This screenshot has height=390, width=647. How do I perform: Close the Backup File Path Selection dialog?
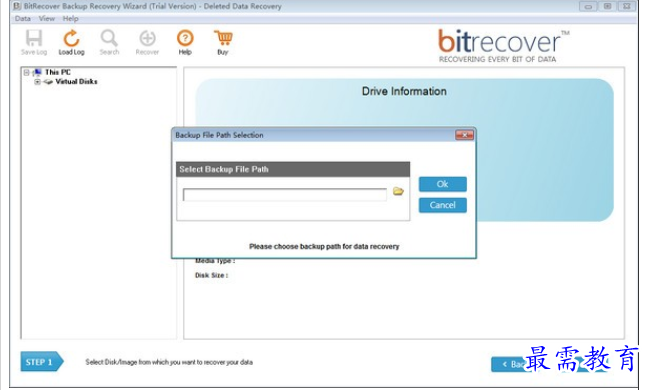464,135
